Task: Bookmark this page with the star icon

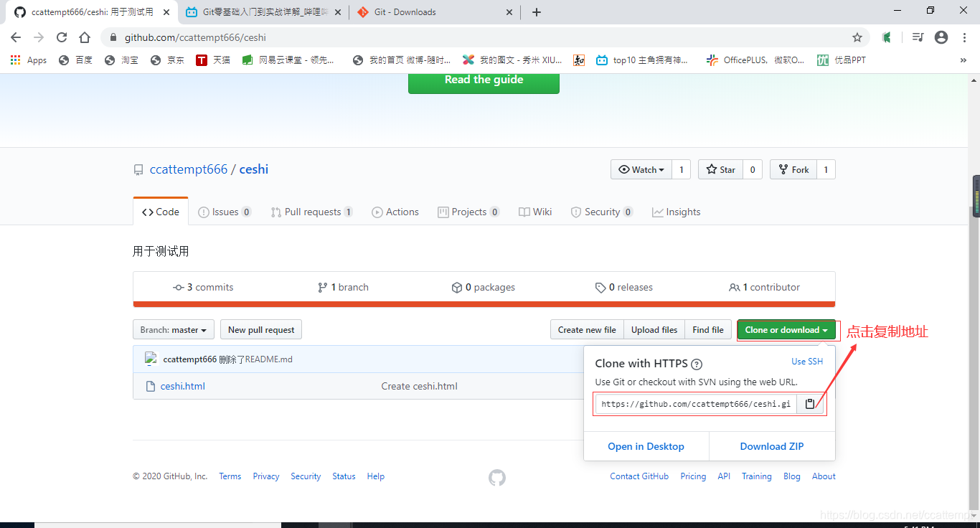Action: [x=857, y=37]
